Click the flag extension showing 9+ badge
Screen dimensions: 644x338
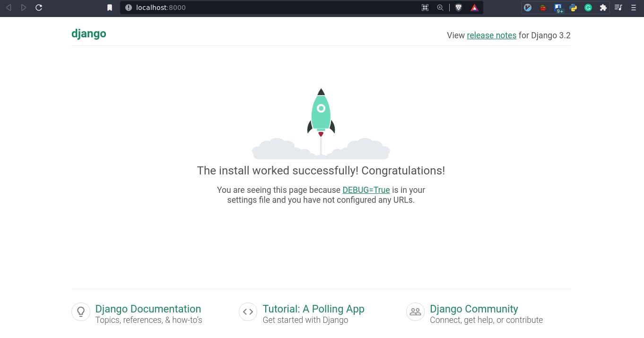(x=558, y=8)
